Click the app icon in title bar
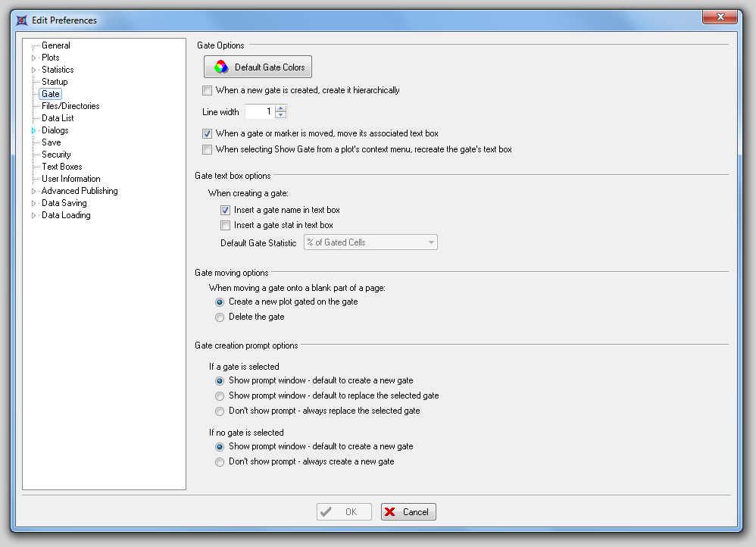Image resolution: width=756 pixels, height=547 pixels. (x=22, y=20)
